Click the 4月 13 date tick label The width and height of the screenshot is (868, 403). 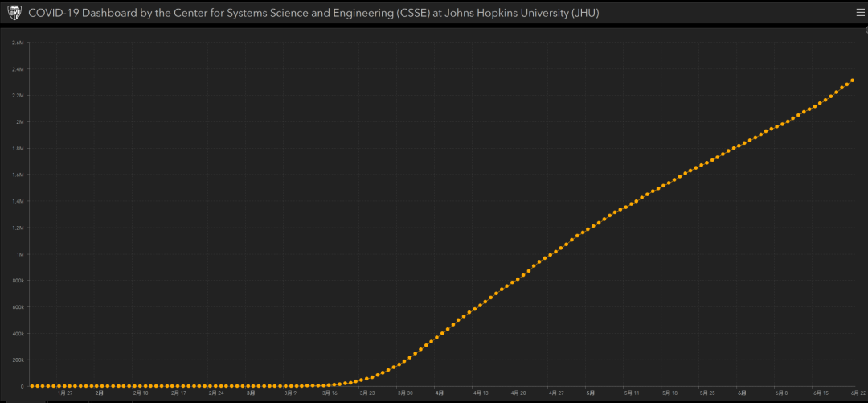click(x=481, y=393)
